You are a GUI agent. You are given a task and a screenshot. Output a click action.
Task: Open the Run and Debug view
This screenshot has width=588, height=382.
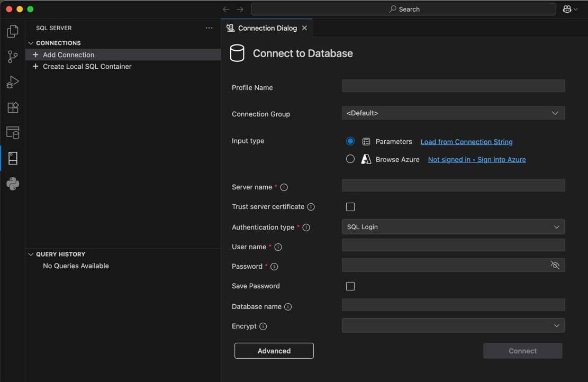(x=12, y=82)
